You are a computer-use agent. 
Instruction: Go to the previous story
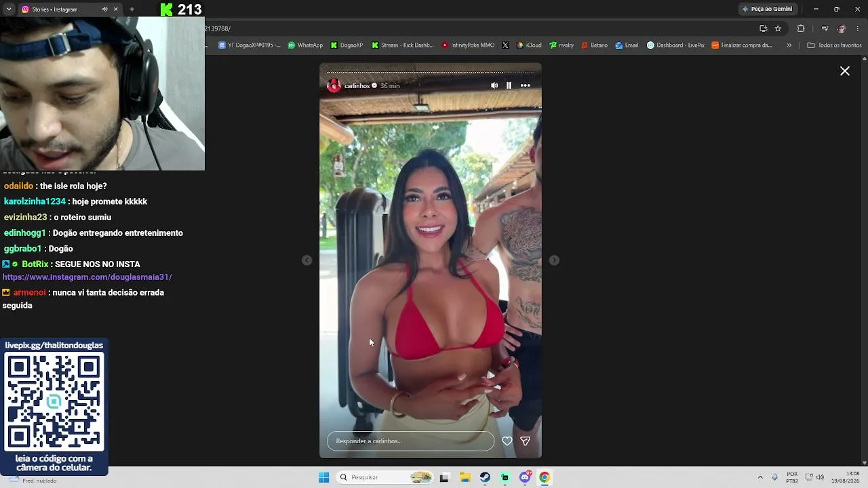pos(307,260)
